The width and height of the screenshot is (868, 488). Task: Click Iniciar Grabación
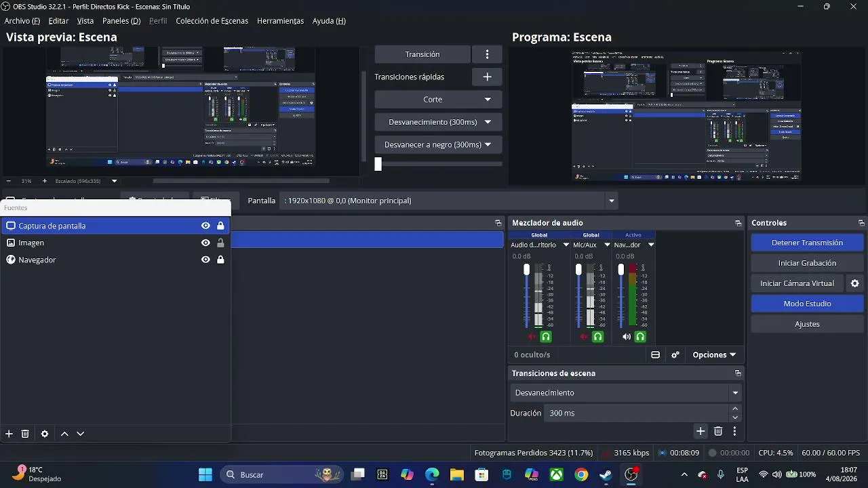click(x=807, y=263)
